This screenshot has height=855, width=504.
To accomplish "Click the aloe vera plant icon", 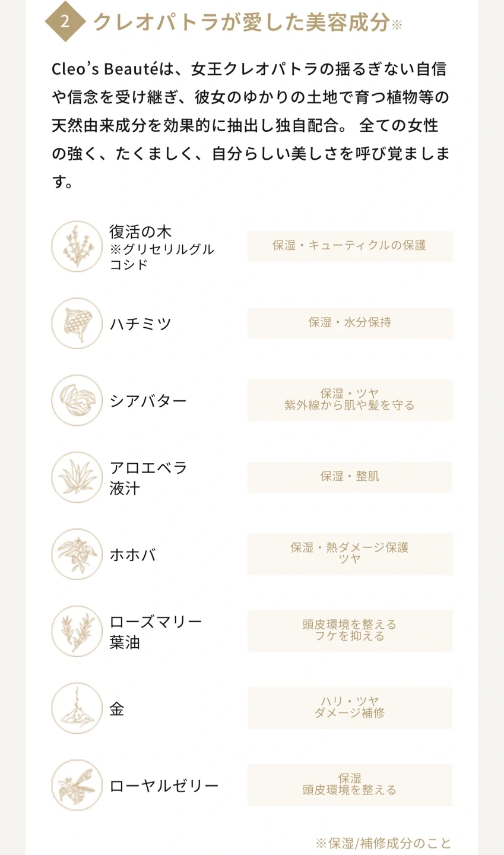I will tap(77, 477).
